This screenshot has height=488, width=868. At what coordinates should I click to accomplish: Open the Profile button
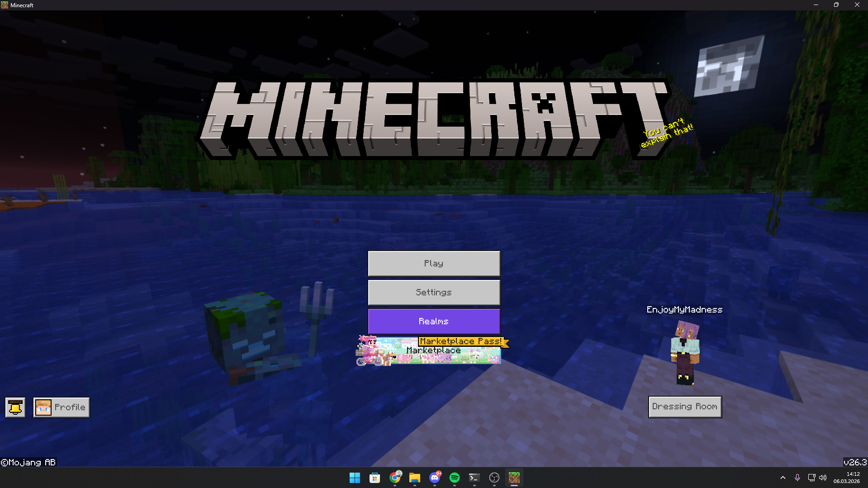62,407
